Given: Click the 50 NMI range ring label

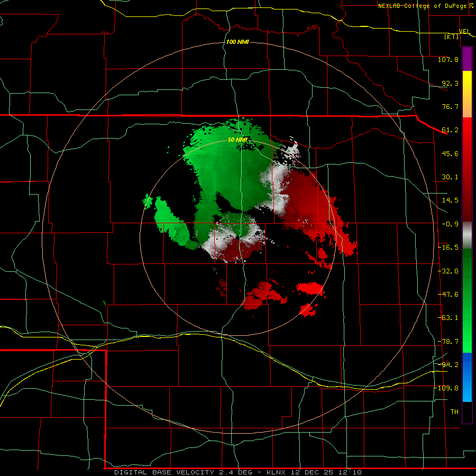Looking at the screenshot, I should (237, 140).
